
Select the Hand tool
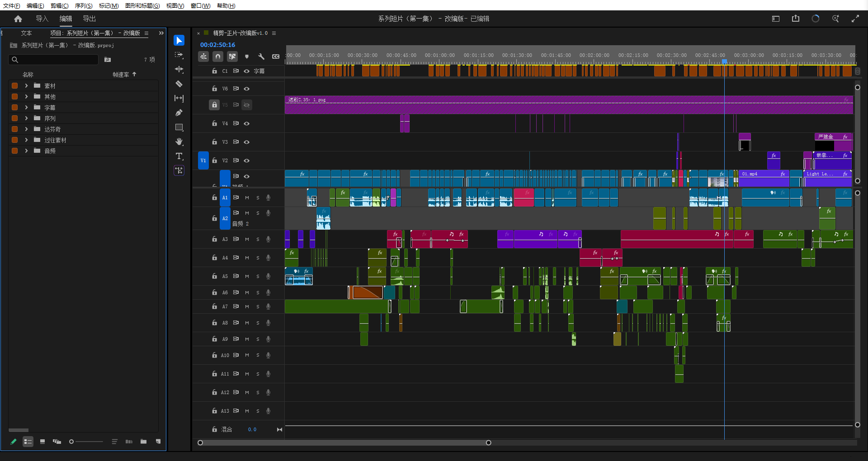pyautogui.click(x=179, y=142)
